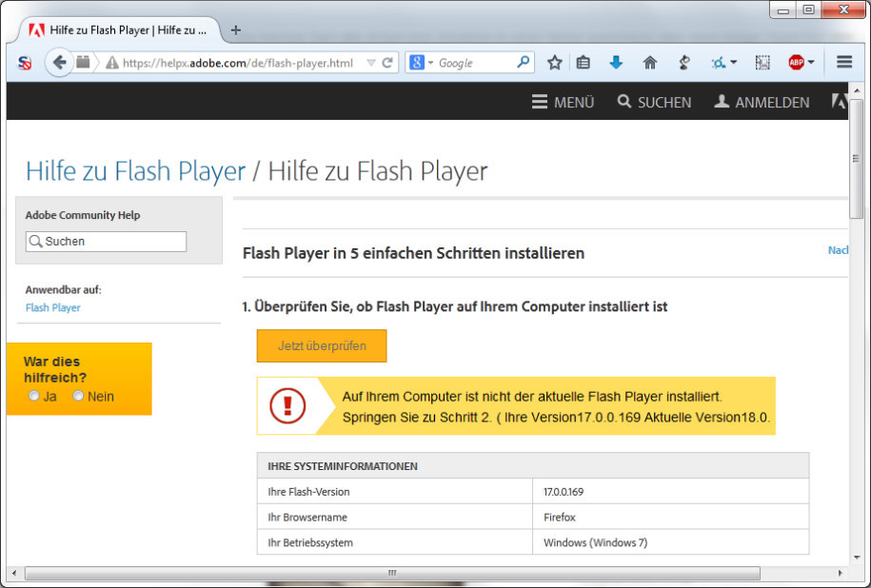Click the truncated Nach link at right
This screenshot has width=871, height=588.
point(838,250)
